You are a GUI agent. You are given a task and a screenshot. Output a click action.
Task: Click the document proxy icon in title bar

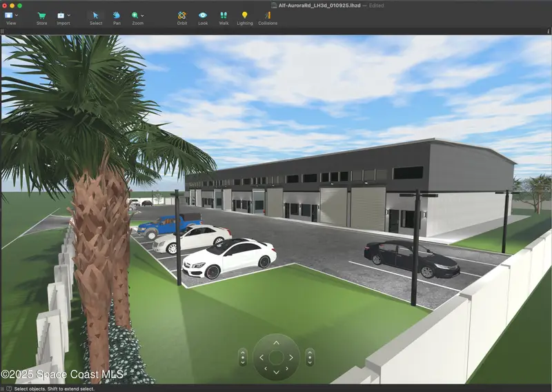(274, 6)
